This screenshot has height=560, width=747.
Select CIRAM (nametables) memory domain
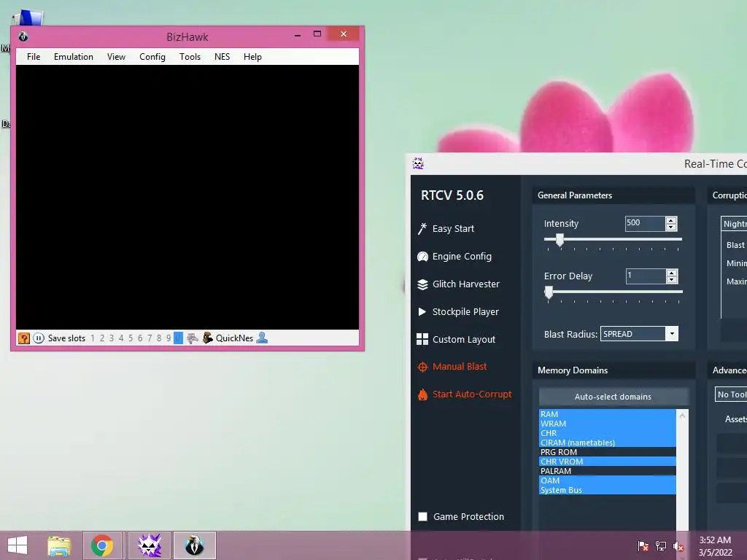608,443
